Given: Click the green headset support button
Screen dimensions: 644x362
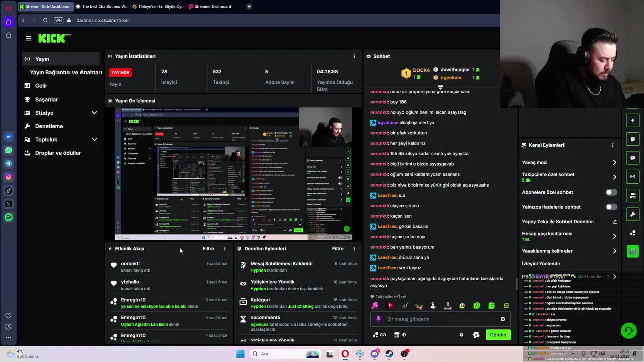Looking at the screenshot, I should pyautogui.click(x=628, y=331).
